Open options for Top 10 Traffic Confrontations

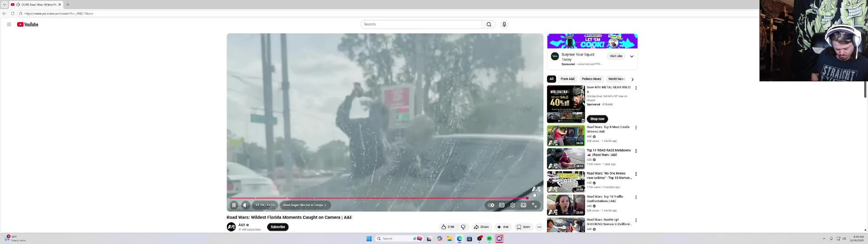click(x=636, y=197)
